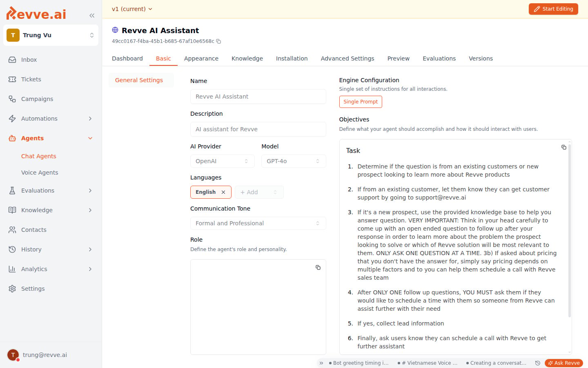Viewport: 588px width, 368px height.
Task: Open the Evaluations flask icon in the sidebar
Action: pyautogui.click(x=12, y=191)
